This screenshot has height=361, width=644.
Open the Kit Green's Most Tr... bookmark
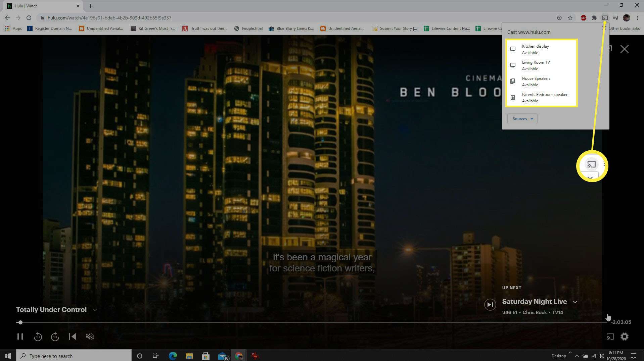(x=153, y=29)
